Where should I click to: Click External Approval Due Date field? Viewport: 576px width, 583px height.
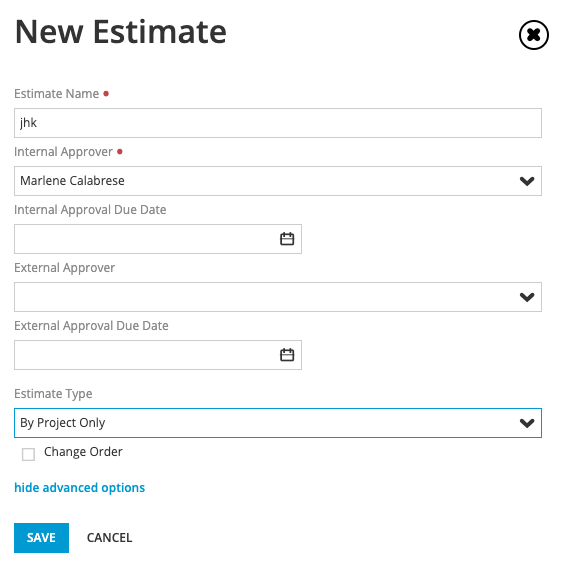tap(158, 355)
